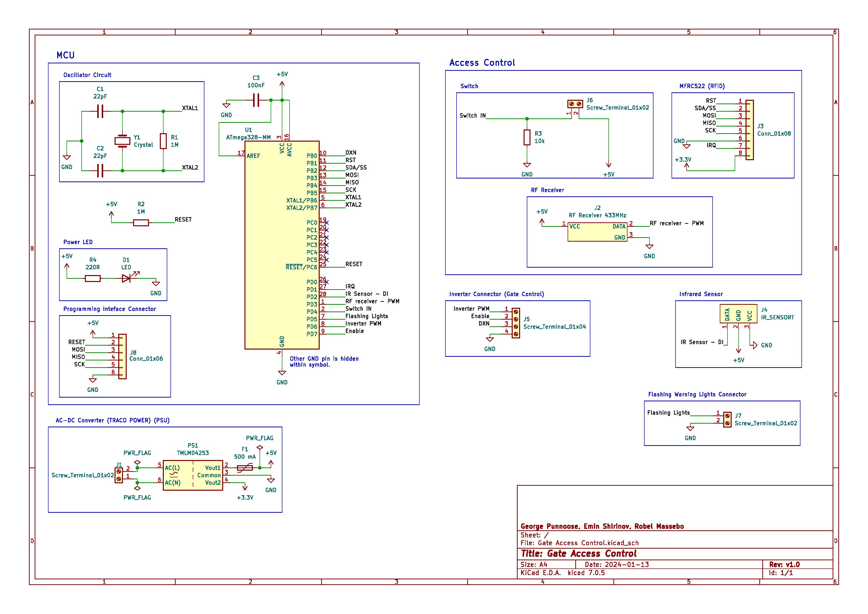Click the no-connect marker on pin PC0
Screen dimensions: 868x614
click(x=327, y=223)
